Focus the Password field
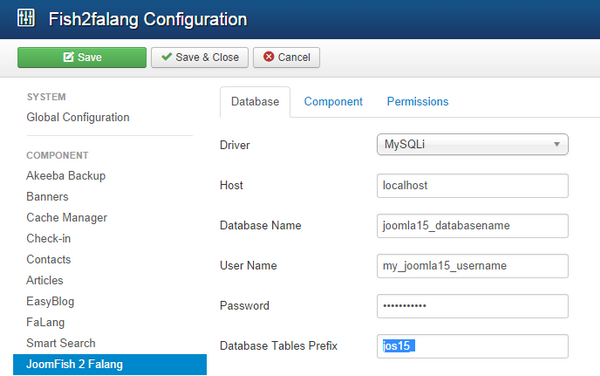The height and width of the screenshot is (376, 600). (473, 306)
